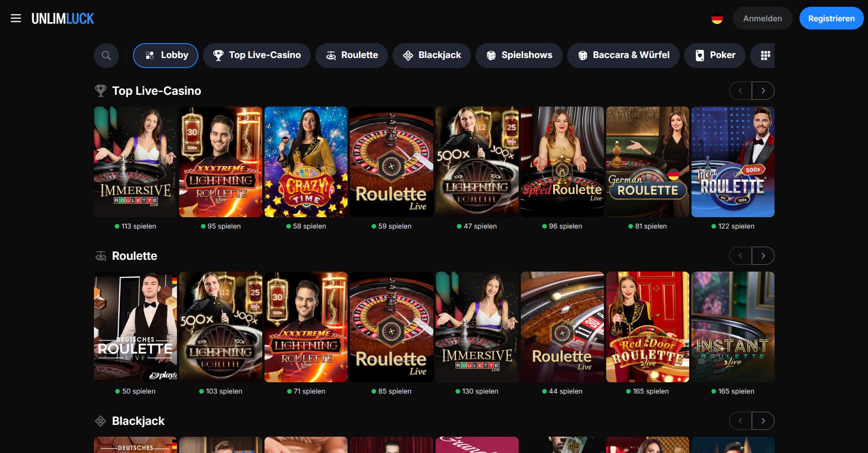Click the search magnifier icon
The width and height of the screenshot is (868, 453).
[106, 55]
